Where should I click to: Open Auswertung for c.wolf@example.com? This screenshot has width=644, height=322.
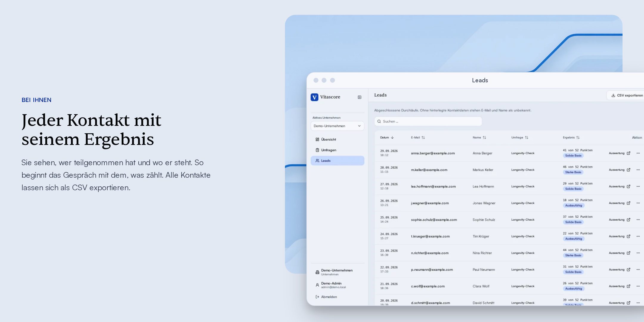pos(620,286)
